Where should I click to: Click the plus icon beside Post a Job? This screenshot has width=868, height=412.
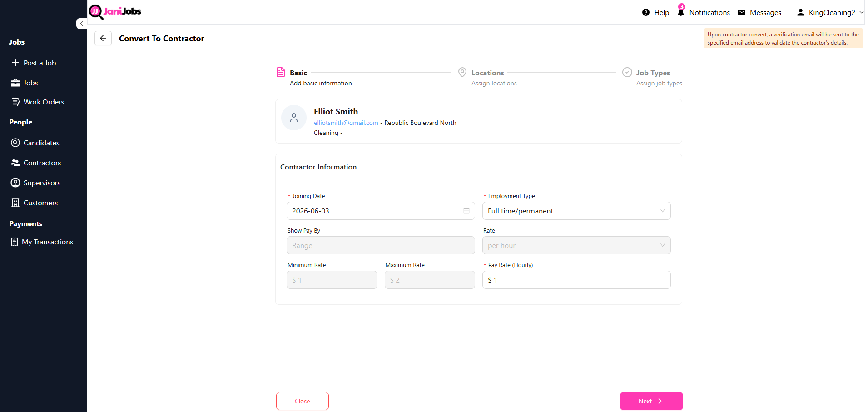click(15, 63)
